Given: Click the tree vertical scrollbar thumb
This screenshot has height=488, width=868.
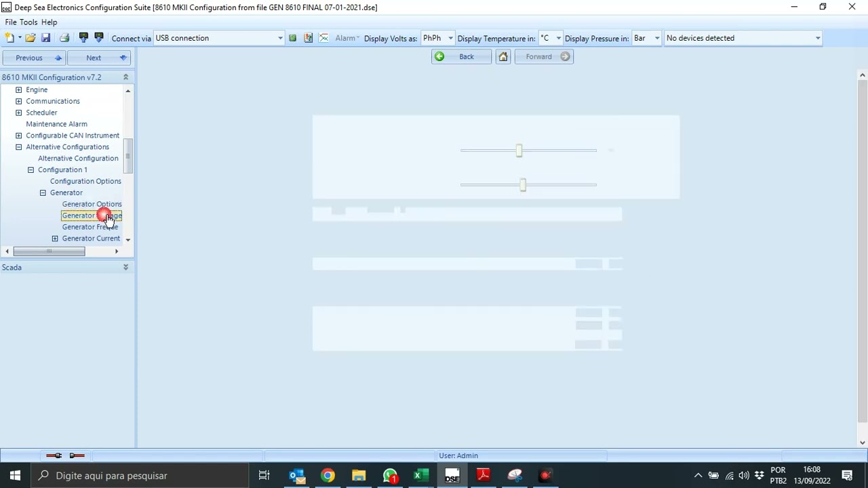Looking at the screenshot, I should 127,155.
